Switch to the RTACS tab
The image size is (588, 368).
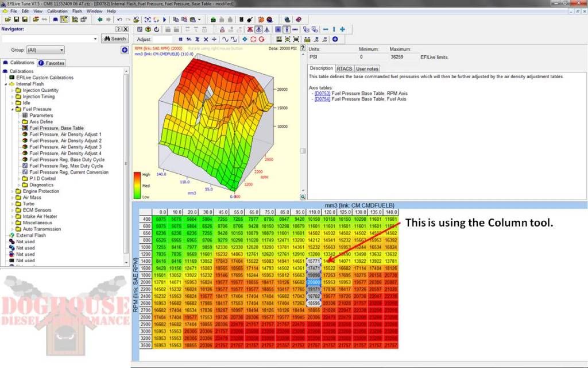[x=345, y=69]
